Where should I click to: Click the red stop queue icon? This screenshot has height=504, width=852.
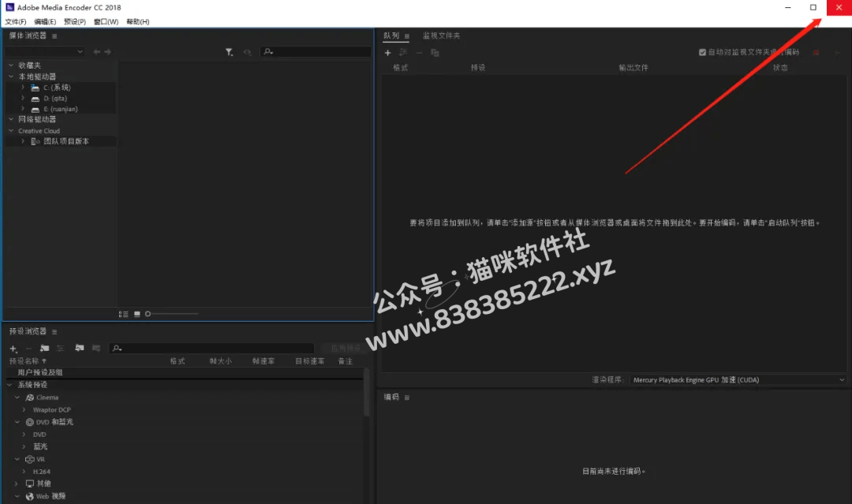[x=816, y=53]
